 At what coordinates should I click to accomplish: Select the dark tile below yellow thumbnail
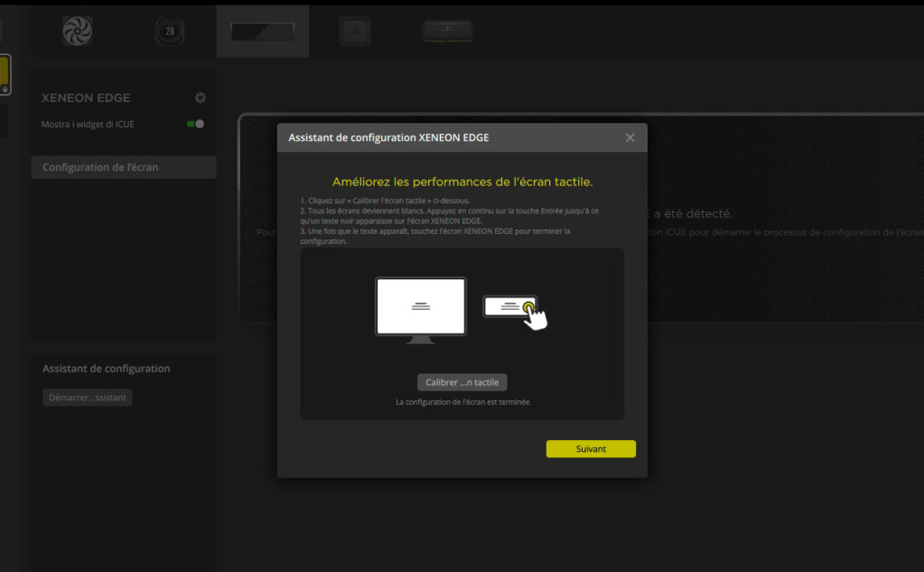point(5,121)
